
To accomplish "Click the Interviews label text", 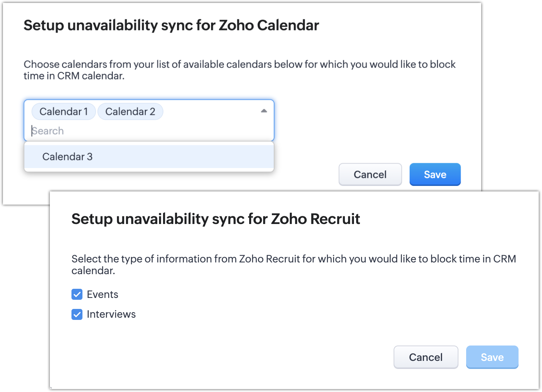I will pyautogui.click(x=111, y=314).
